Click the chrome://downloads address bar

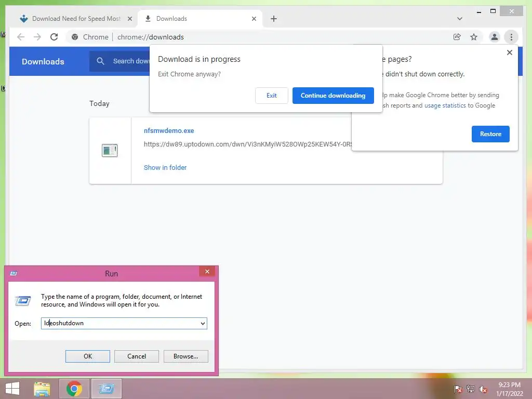click(x=150, y=37)
